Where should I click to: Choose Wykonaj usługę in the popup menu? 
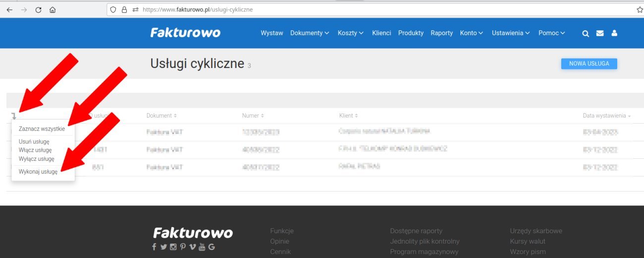(38, 172)
